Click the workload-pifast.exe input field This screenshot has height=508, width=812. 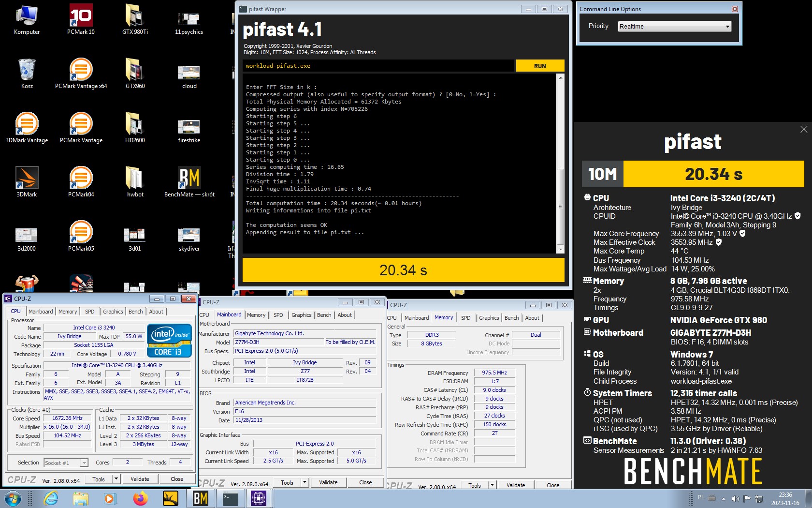click(378, 66)
